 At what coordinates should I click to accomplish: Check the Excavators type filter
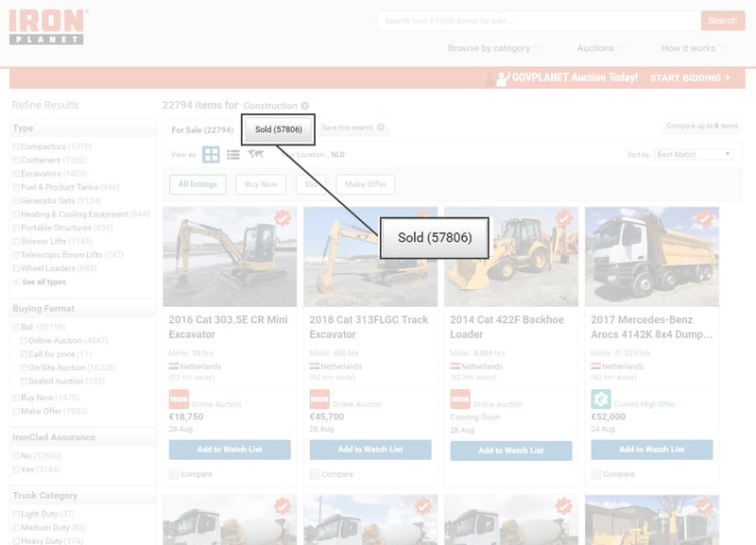(16, 174)
